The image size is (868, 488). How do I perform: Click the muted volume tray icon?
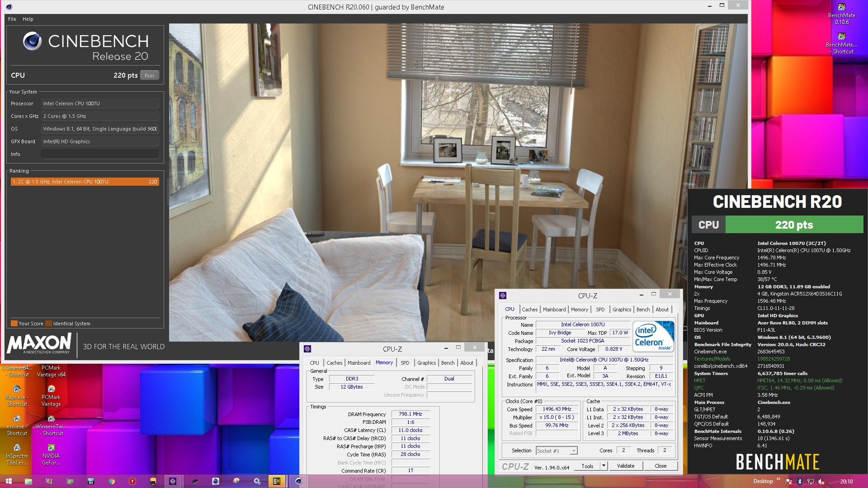tap(821, 481)
